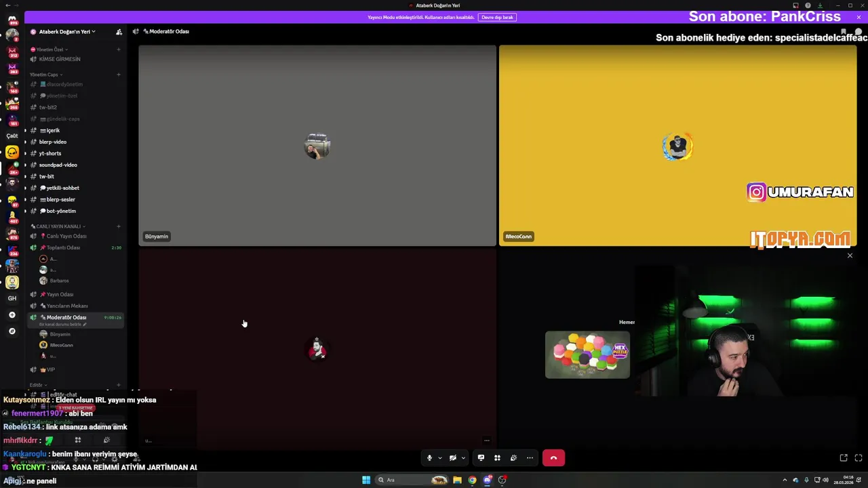Collapse Yönetim Caps category
Viewport: 868px width, 488px height.
46,75
